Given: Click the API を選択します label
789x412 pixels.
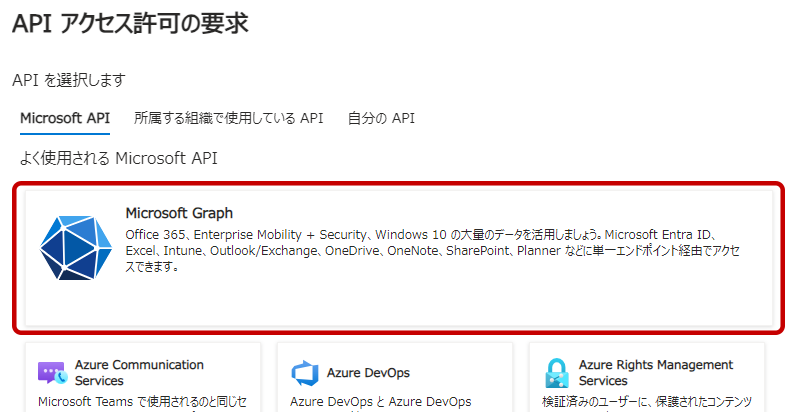Looking at the screenshot, I should tap(69, 80).
